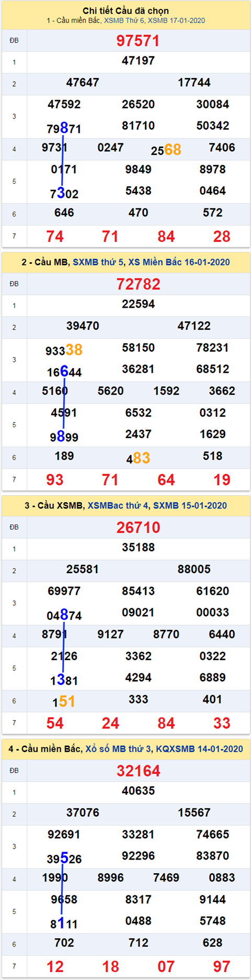This screenshot has height=980, width=251.
Task: Select third prize number 68512
Action: 213,369
